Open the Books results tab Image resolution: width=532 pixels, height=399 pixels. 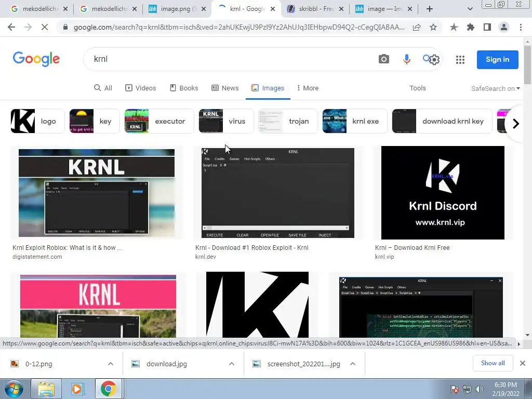point(184,88)
